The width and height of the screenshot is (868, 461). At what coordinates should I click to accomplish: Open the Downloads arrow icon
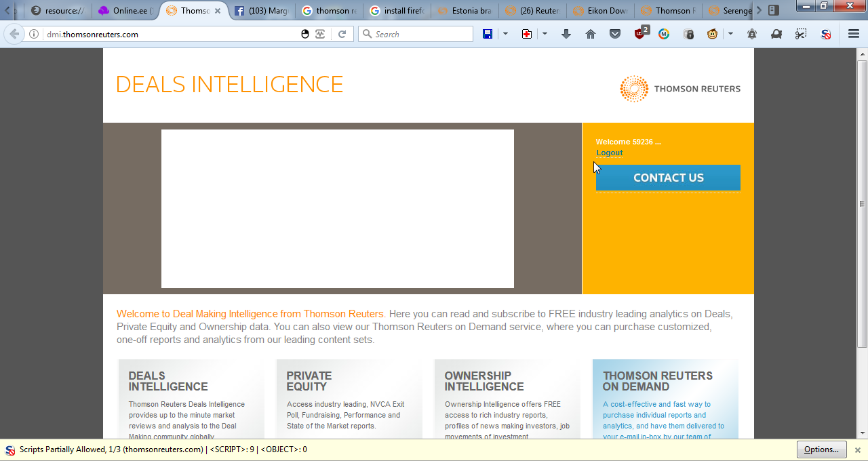[x=566, y=34]
